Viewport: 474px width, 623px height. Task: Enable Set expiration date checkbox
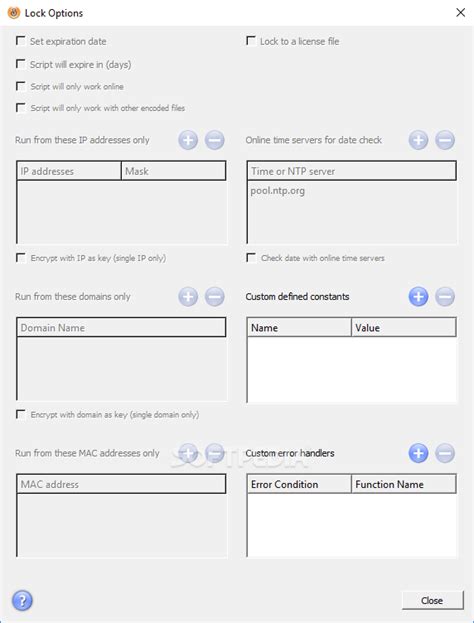[x=20, y=41]
